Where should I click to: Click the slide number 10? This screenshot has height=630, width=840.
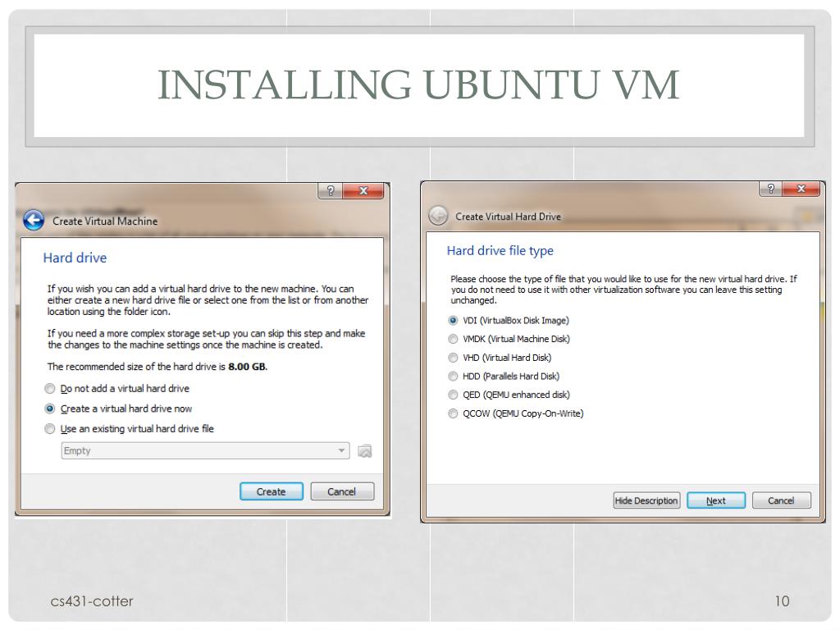click(x=782, y=601)
